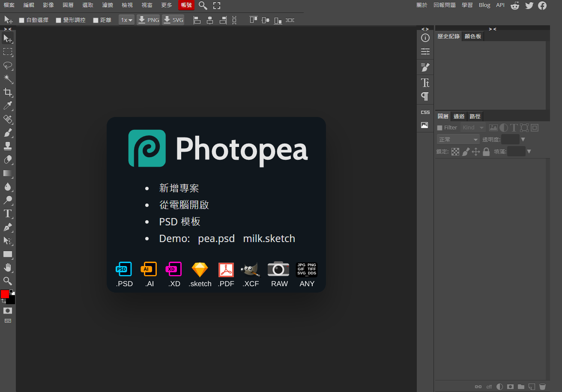Open the CSS panel icon
The image size is (562, 392).
tap(425, 112)
